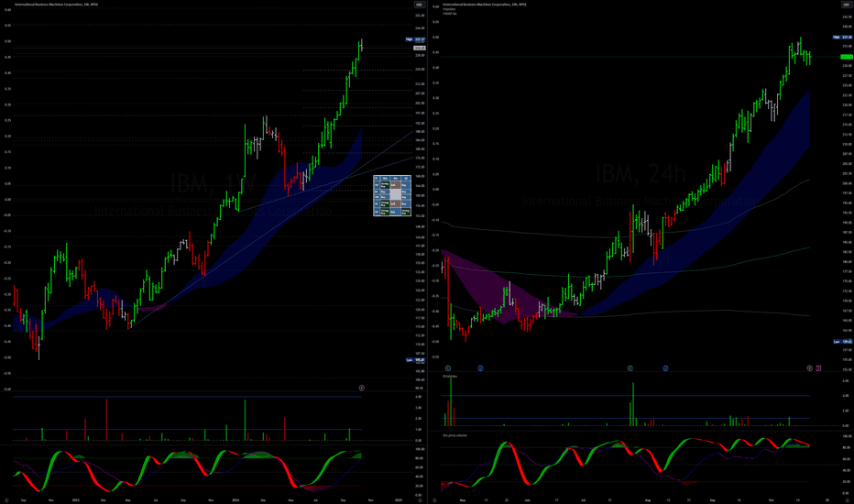This screenshot has width=854, height=504.
Task: Click '2023' on the weekly chart time axis
Action: (x=76, y=499)
